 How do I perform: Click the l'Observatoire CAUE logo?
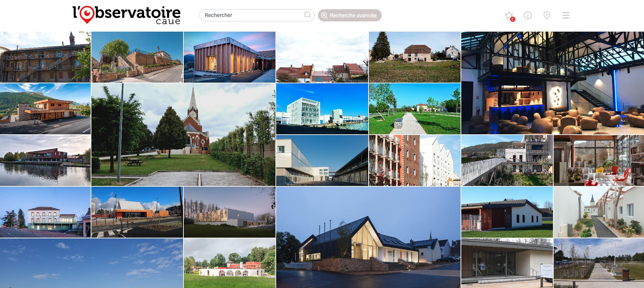tap(126, 15)
